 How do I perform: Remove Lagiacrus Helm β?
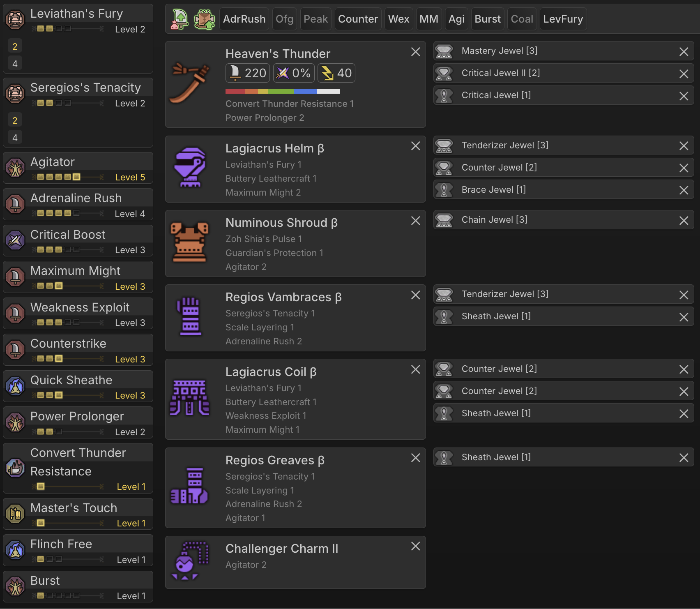coord(415,146)
